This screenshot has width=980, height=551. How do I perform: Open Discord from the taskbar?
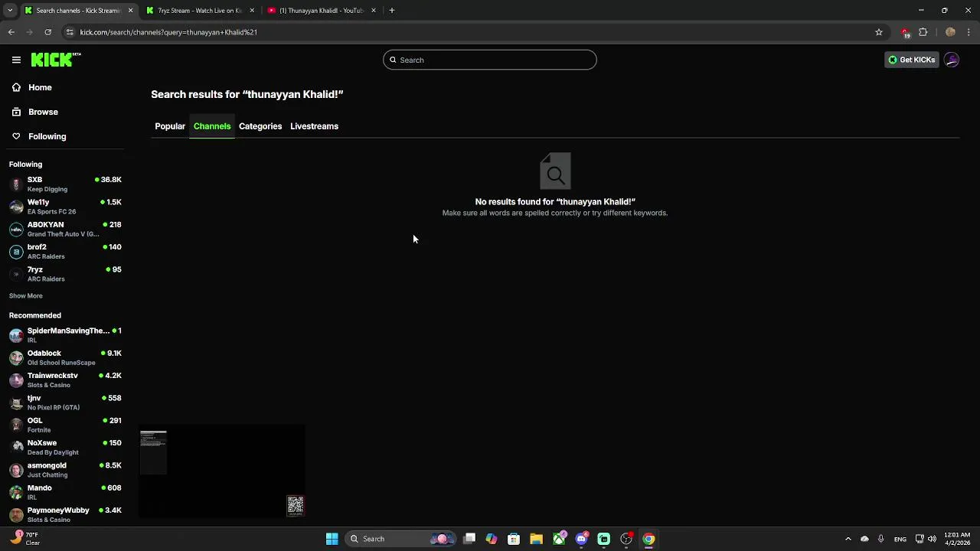tap(581, 539)
